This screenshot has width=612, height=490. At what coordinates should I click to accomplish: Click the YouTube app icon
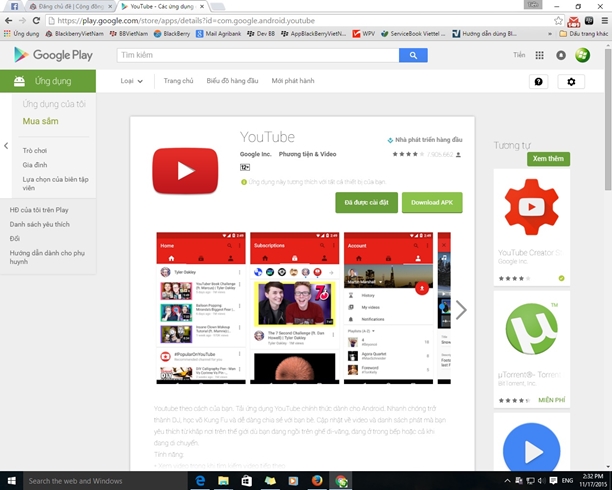coord(185,171)
